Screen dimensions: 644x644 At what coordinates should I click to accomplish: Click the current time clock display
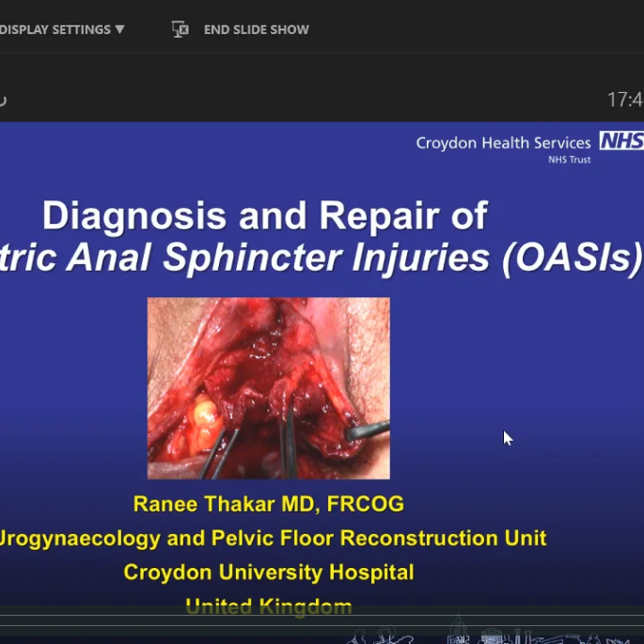(624, 100)
